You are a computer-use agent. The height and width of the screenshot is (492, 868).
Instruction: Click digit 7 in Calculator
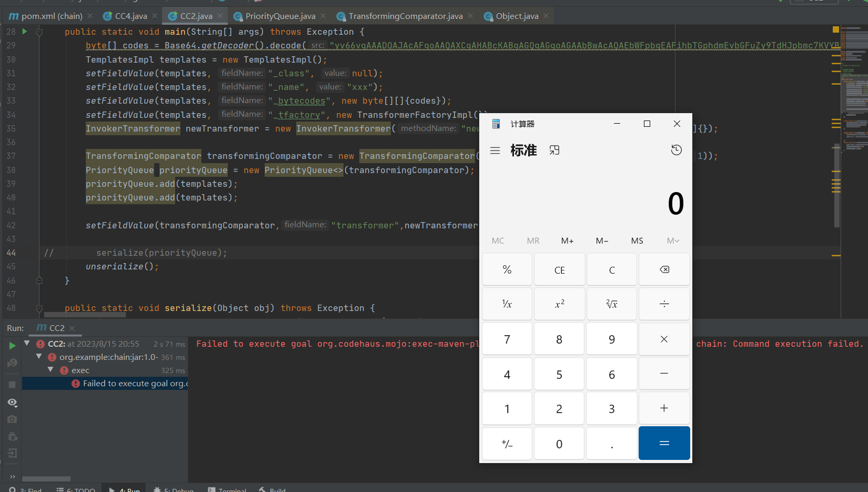pos(507,339)
